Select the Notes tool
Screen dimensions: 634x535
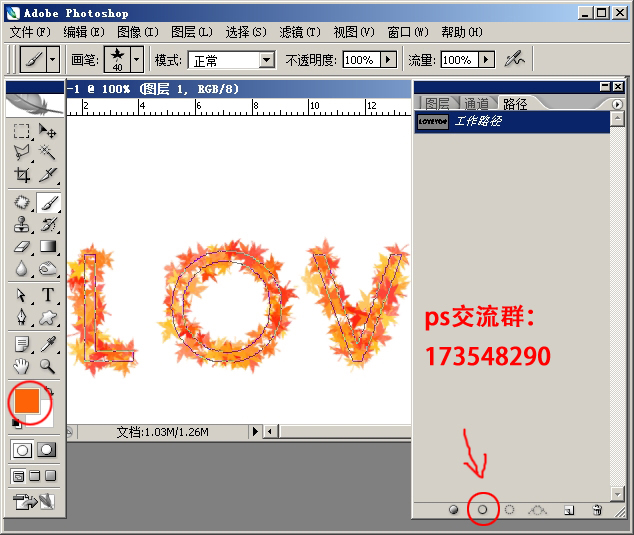coord(21,344)
